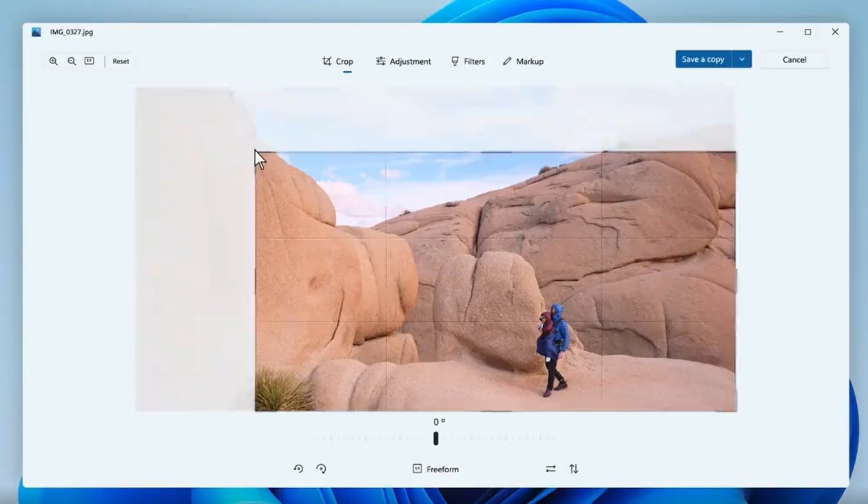
Task: Switch to the Crop tab
Action: (337, 61)
